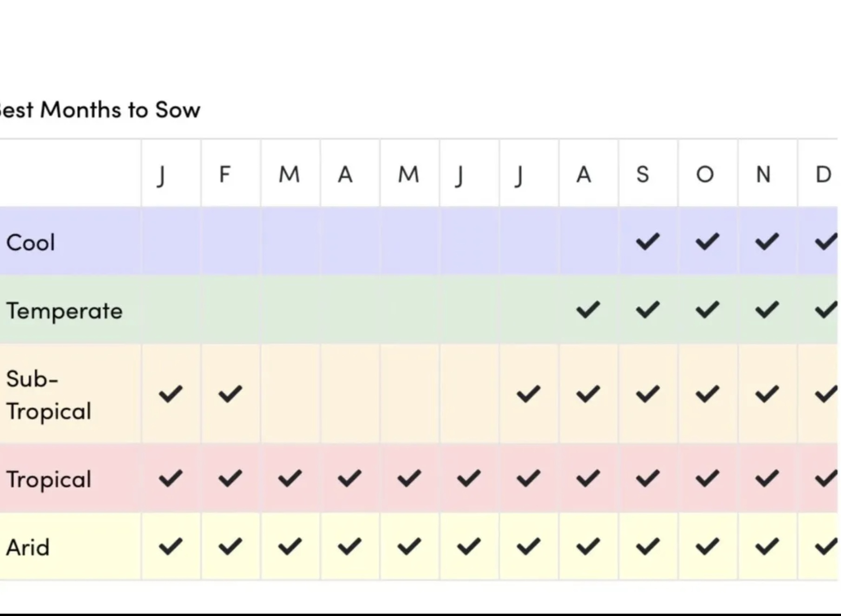
Task: Click the Cool row September checkmark
Action: click(x=648, y=242)
